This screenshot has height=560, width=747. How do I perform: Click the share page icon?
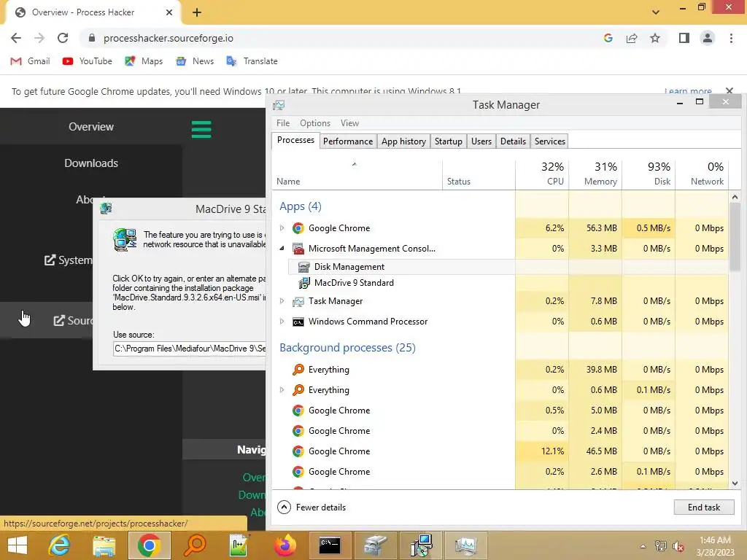632,38
